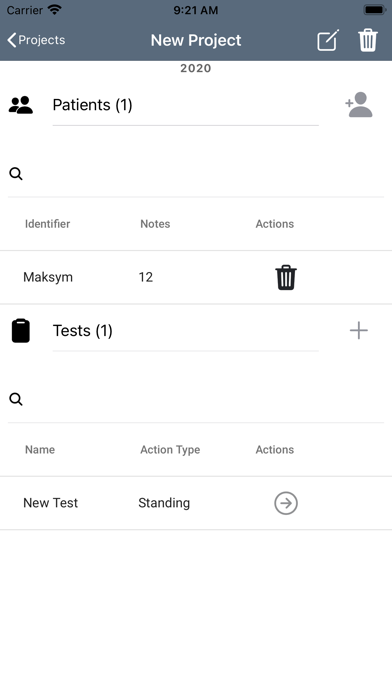The image size is (392, 696).
Task: Select the Maksym patient row
Action: coord(196,277)
